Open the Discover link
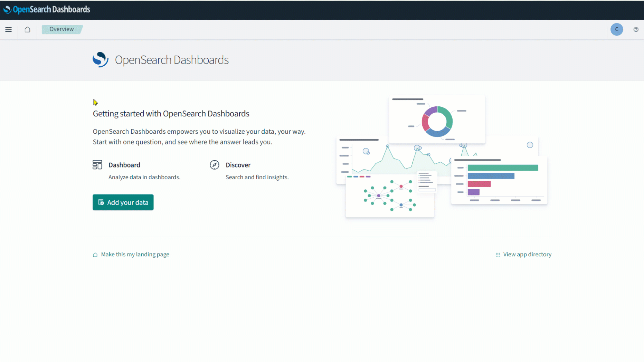Image resolution: width=644 pixels, height=362 pixels. coord(238,165)
